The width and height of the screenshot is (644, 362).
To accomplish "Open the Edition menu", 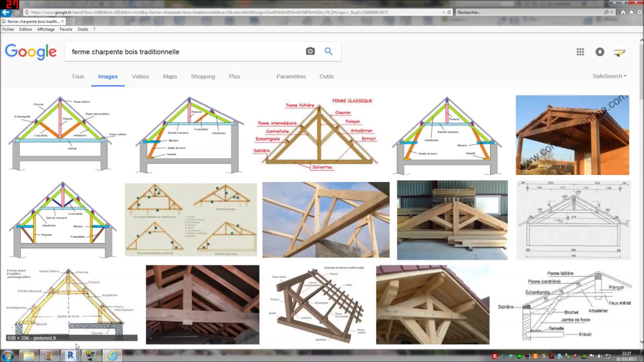I will (26, 29).
